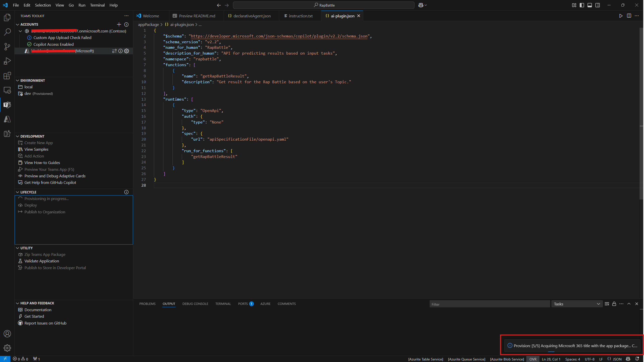Click Get Help from GitHub Copilot

(50, 183)
